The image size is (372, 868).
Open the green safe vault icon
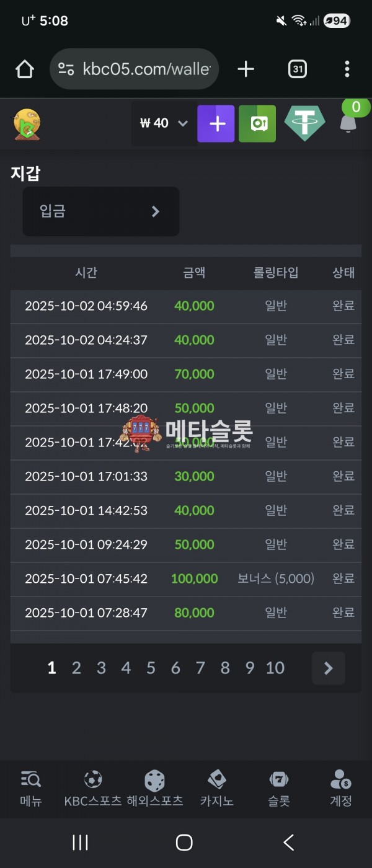click(x=257, y=124)
